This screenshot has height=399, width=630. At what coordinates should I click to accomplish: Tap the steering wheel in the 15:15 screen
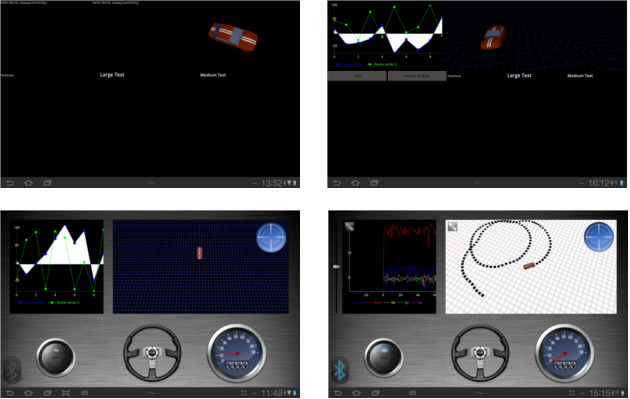click(480, 353)
